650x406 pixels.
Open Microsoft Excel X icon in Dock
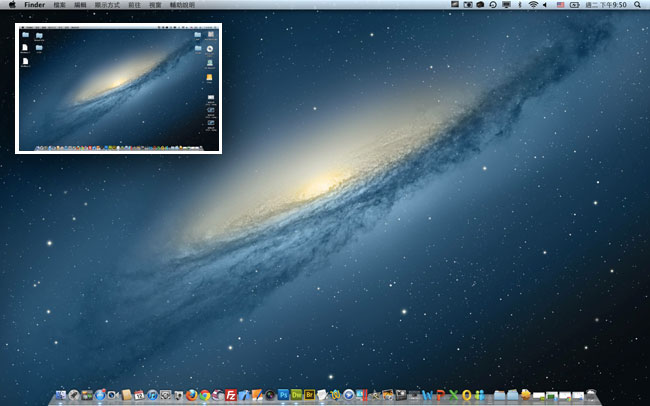454,395
